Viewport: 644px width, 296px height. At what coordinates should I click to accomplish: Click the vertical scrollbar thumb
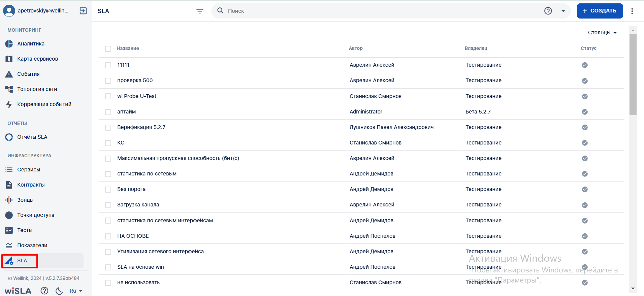click(x=633, y=75)
